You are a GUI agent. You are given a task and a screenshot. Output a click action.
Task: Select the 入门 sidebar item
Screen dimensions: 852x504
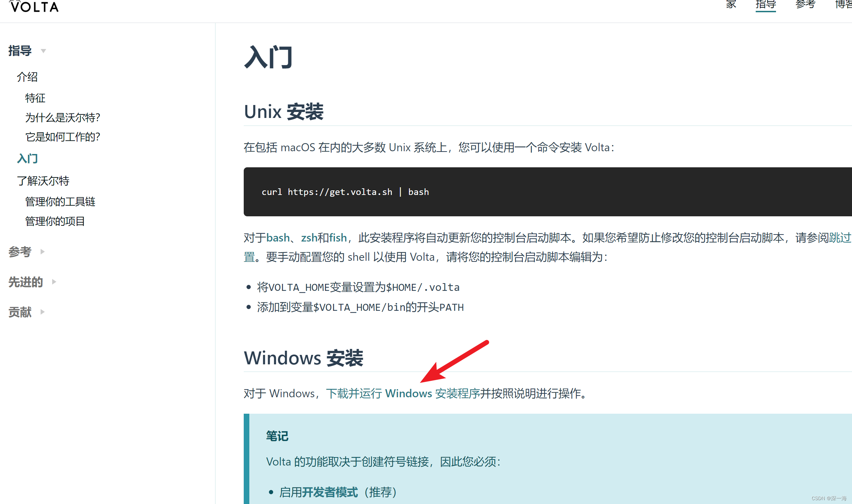pyautogui.click(x=27, y=159)
